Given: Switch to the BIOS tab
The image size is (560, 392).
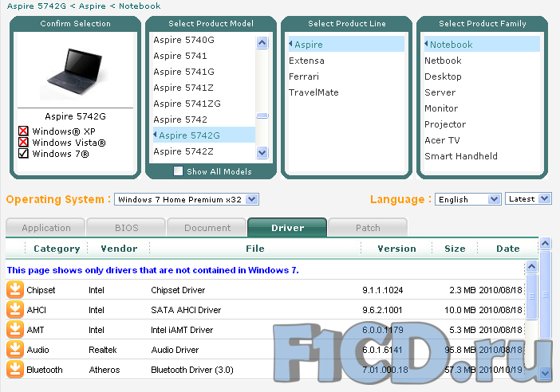Looking at the screenshot, I should coord(126,228).
